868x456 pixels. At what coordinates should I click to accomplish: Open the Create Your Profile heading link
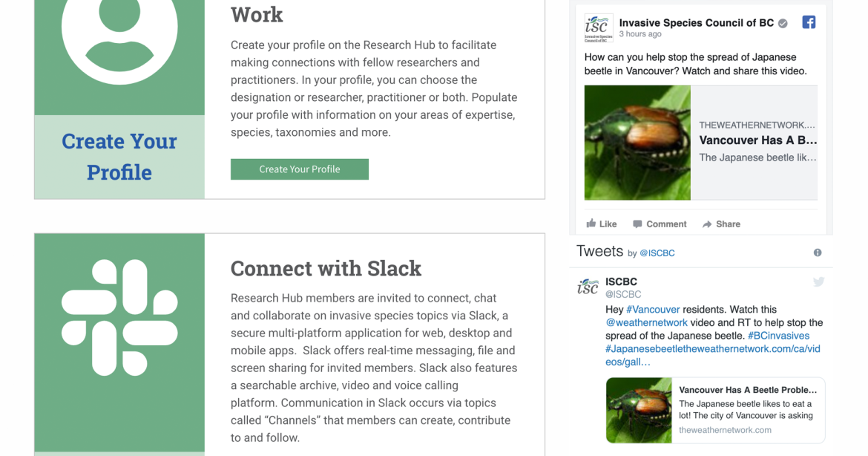click(119, 157)
